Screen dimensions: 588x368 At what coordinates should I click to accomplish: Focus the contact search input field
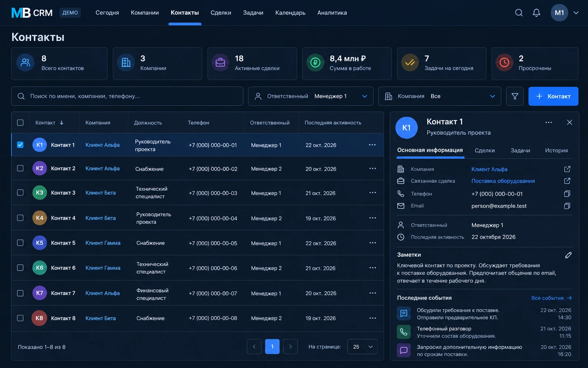[x=127, y=96]
